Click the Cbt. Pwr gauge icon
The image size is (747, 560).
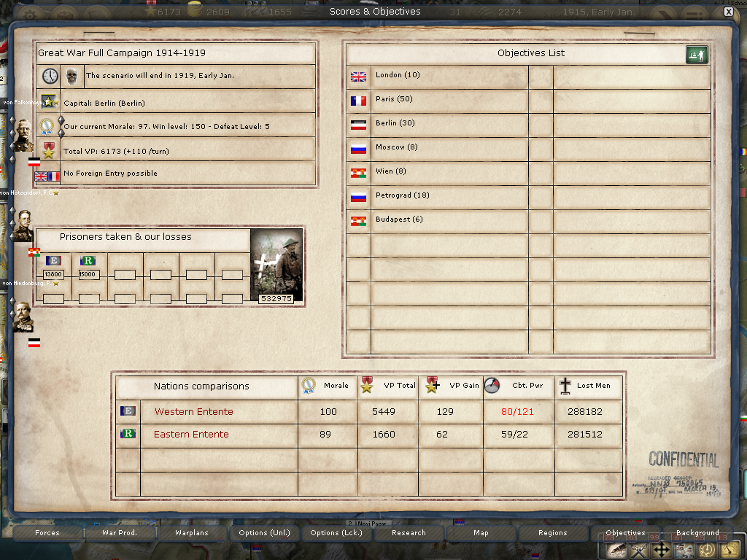click(492, 386)
